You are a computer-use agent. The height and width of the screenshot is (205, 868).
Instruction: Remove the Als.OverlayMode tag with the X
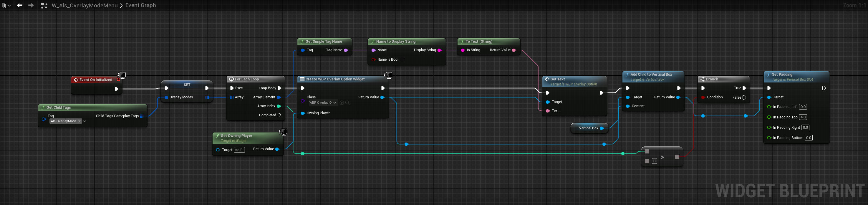pyautogui.click(x=79, y=121)
